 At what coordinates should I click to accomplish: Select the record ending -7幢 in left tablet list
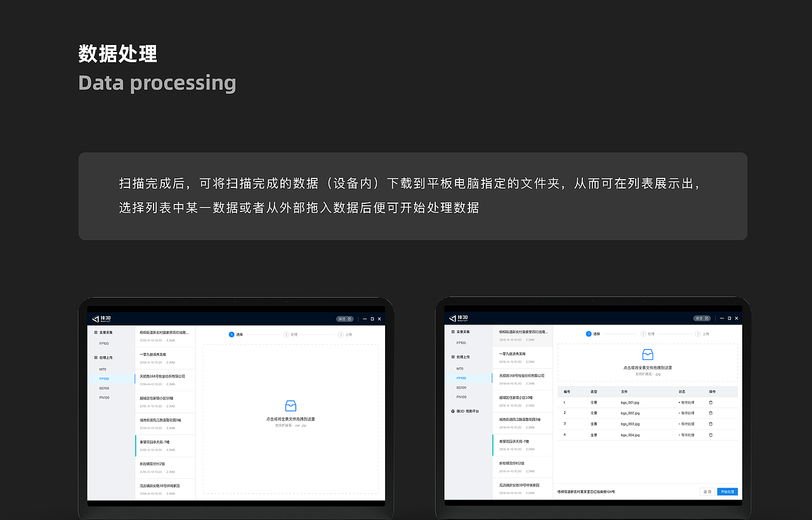click(x=166, y=445)
